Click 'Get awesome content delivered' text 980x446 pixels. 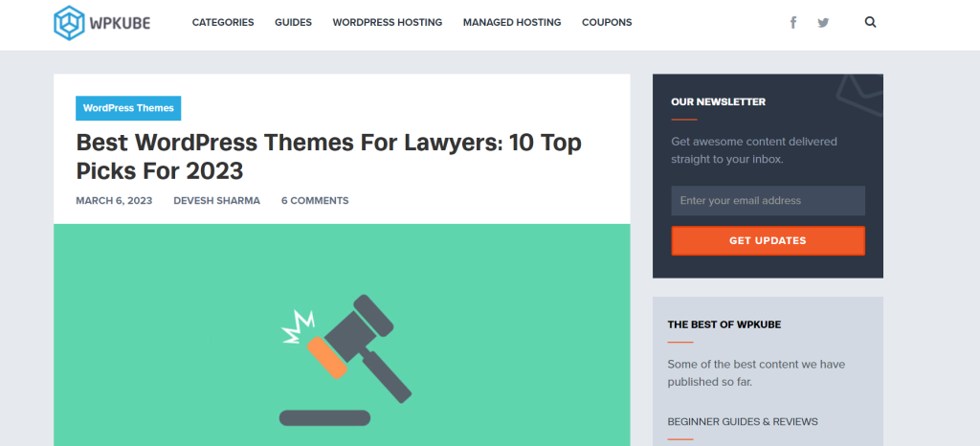(754, 150)
